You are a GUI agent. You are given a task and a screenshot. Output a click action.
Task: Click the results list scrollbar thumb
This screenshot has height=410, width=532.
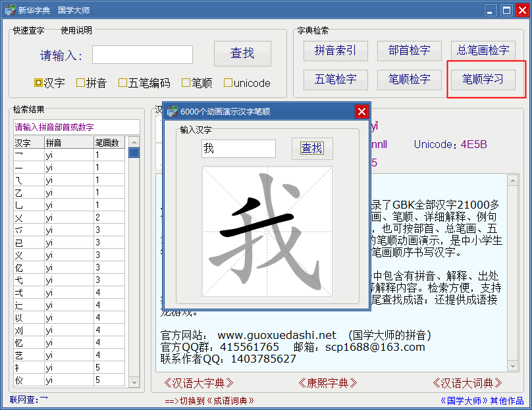tap(134, 153)
